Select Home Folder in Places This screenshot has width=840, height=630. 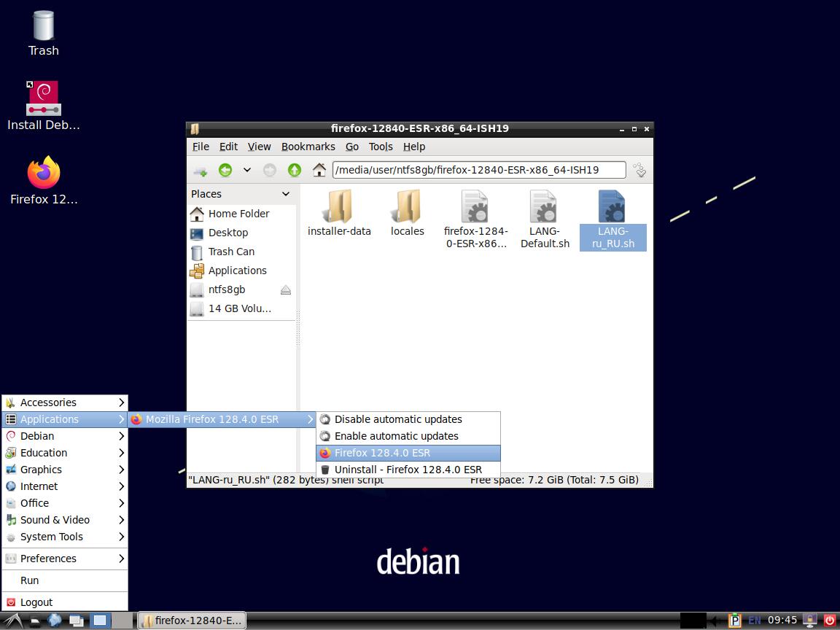click(241, 214)
